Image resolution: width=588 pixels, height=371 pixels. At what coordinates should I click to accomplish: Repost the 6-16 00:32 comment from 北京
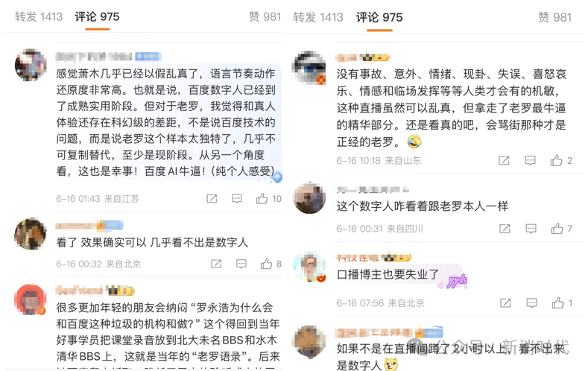[x=216, y=264]
